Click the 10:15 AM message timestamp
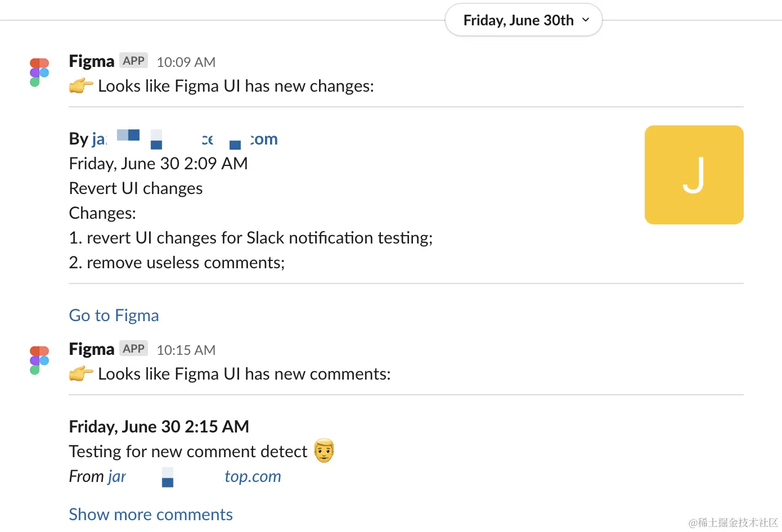Screen dimensions: 782x532 pos(186,350)
